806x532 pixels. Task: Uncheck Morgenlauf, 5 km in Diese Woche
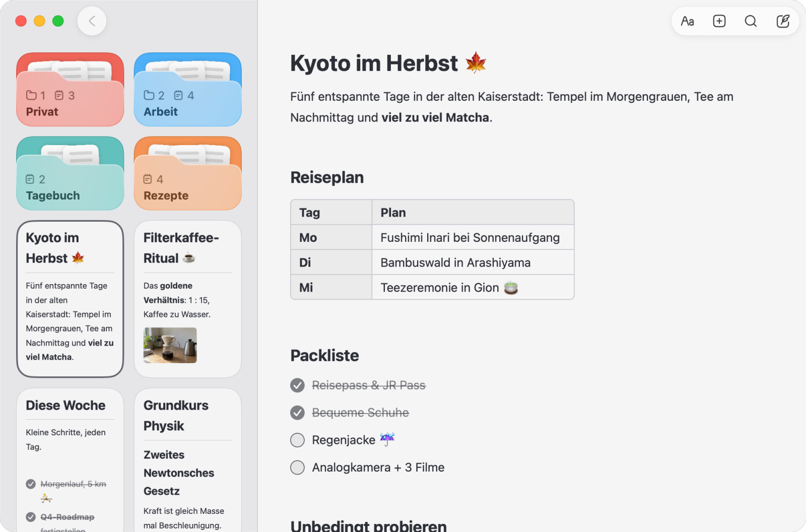click(31, 484)
